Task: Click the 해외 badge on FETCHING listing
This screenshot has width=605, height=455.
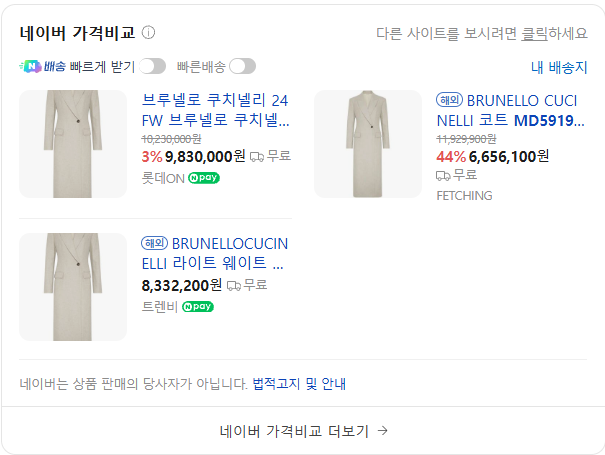Action: [450, 100]
